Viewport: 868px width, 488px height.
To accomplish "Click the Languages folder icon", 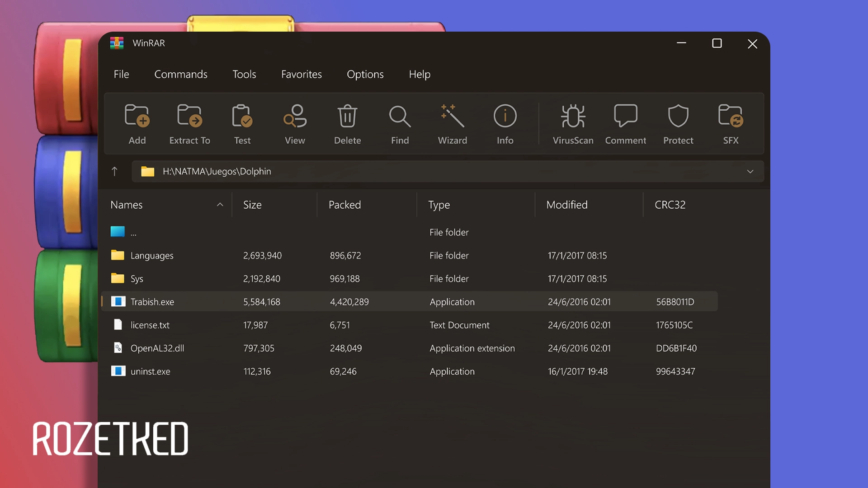I will click(118, 255).
